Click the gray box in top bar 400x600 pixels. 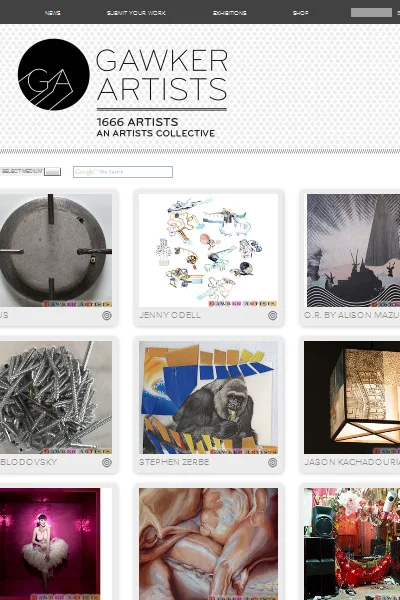coord(371,13)
